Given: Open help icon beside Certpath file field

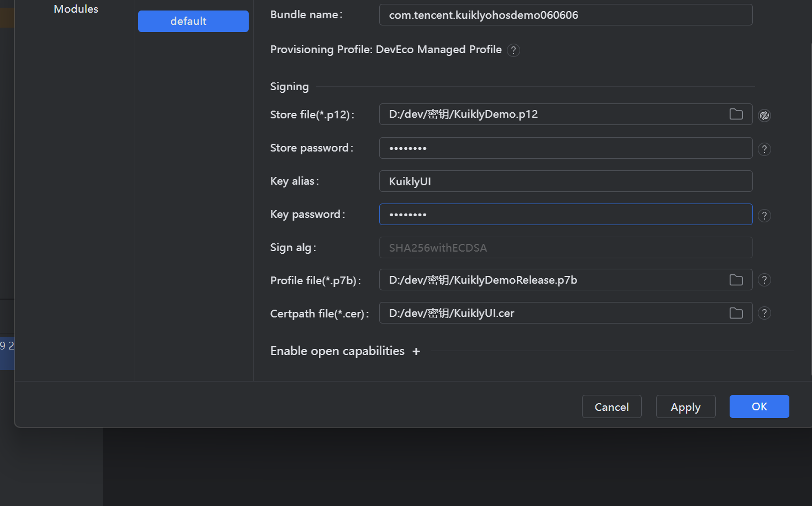Looking at the screenshot, I should 764,313.
